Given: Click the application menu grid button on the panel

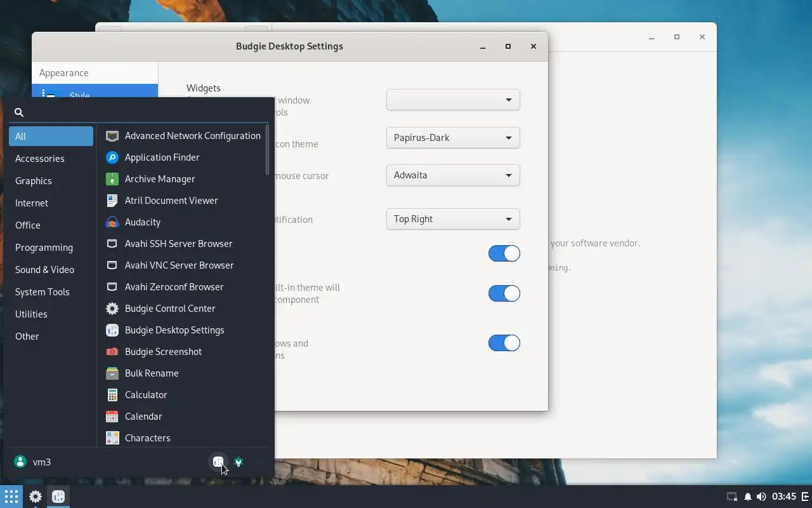Looking at the screenshot, I should coord(11,497).
